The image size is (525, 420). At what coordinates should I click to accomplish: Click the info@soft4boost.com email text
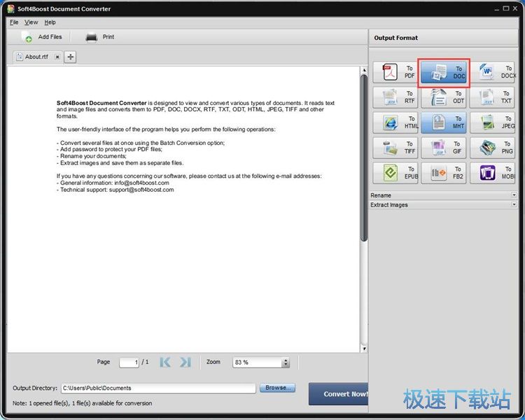pos(141,183)
